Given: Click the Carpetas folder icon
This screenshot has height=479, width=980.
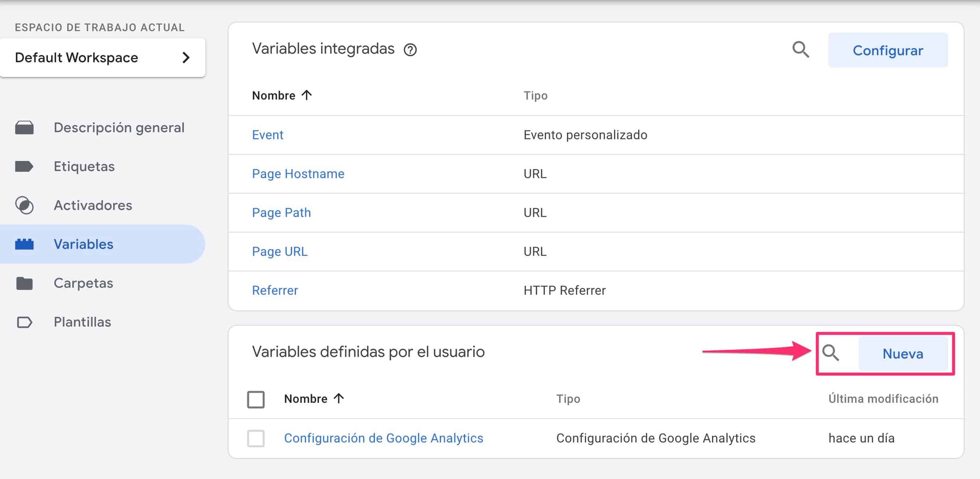Looking at the screenshot, I should tap(24, 283).
